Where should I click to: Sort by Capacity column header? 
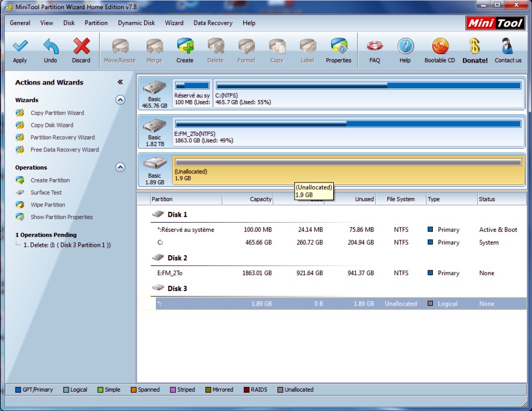pyautogui.click(x=248, y=199)
